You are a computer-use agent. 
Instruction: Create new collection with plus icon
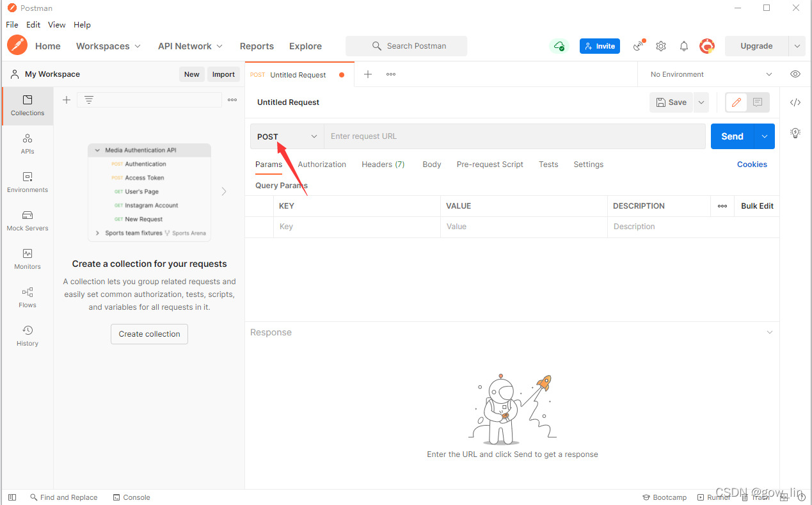66,100
